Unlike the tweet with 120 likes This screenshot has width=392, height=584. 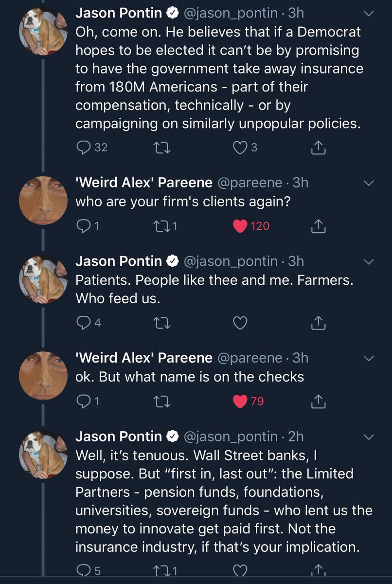pyautogui.click(x=240, y=226)
